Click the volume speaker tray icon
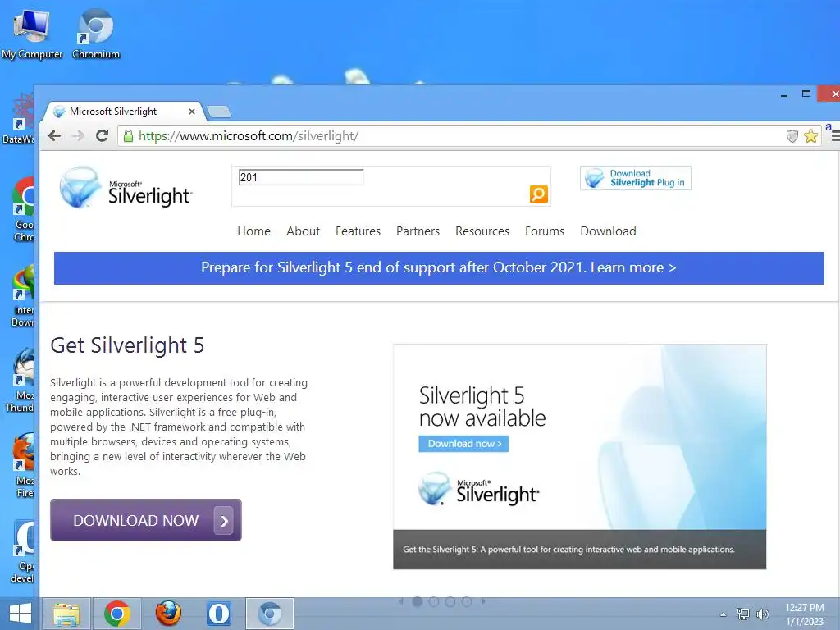This screenshot has width=840, height=630. 762,614
